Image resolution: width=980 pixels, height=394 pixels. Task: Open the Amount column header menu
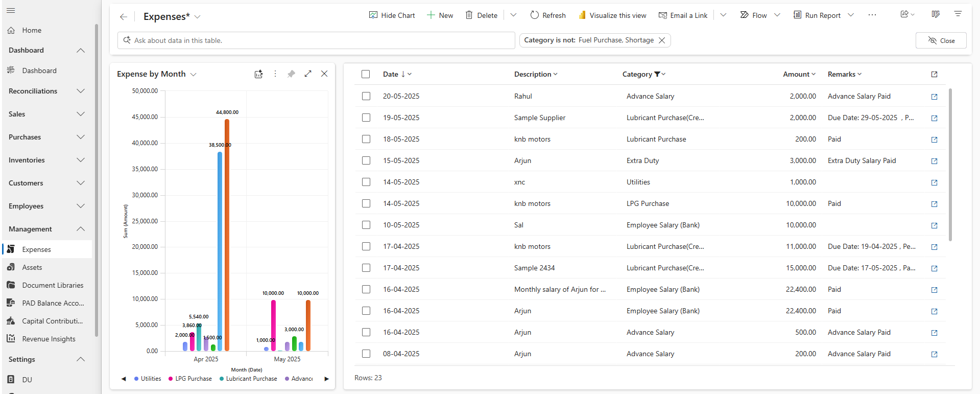[x=799, y=74]
